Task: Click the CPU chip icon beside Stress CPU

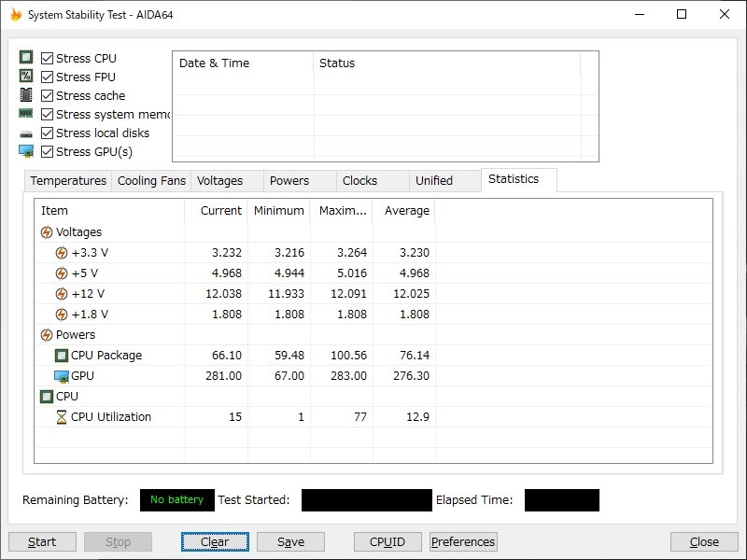Action: [26, 58]
